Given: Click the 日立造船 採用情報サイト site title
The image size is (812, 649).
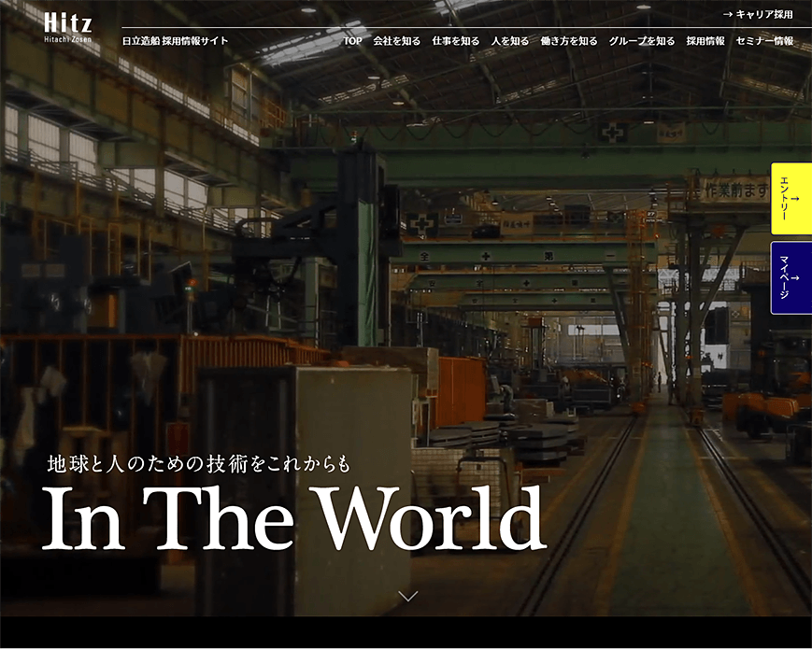Looking at the screenshot, I should coord(175,41).
